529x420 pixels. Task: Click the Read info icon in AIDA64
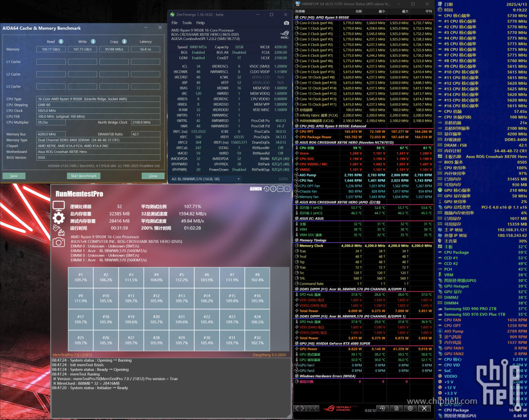[x=60, y=42]
